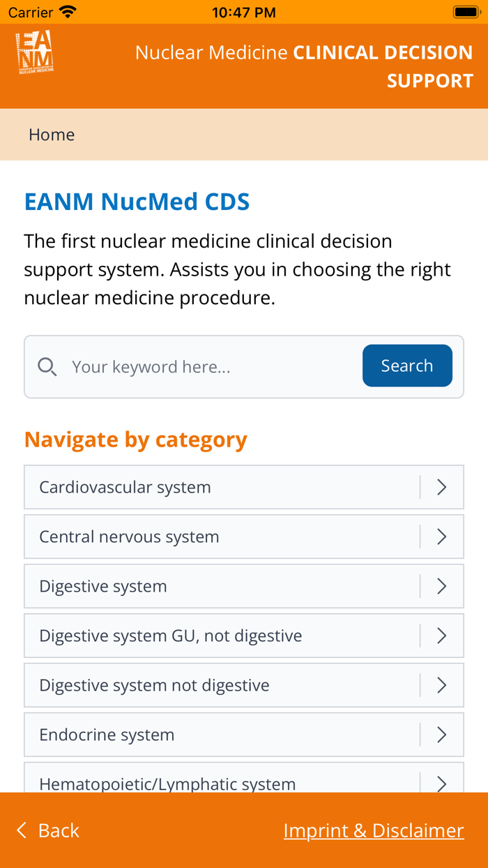Open the Digestive system GU, not digestive category

coord(244,635)
